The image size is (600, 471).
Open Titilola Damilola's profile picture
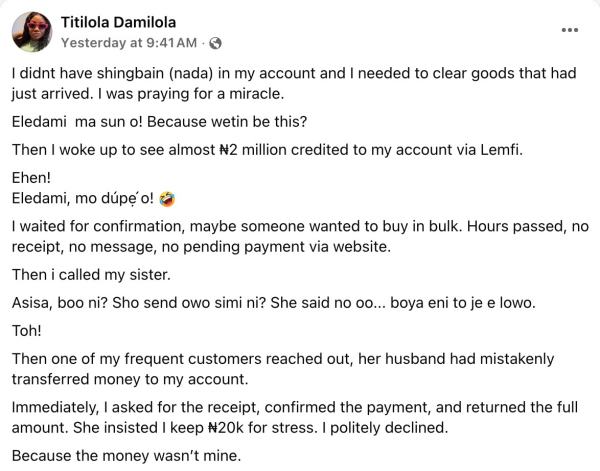[32, 31]
